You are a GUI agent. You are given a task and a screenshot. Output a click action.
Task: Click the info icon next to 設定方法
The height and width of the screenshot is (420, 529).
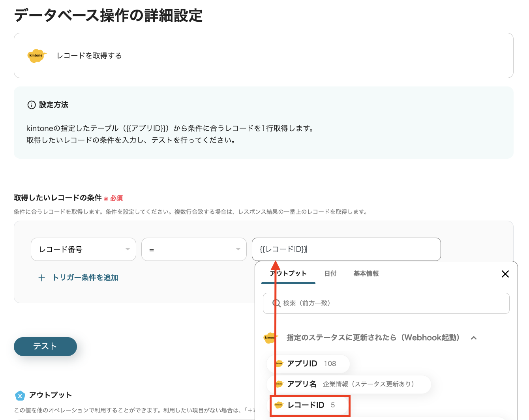coord(31,105)
